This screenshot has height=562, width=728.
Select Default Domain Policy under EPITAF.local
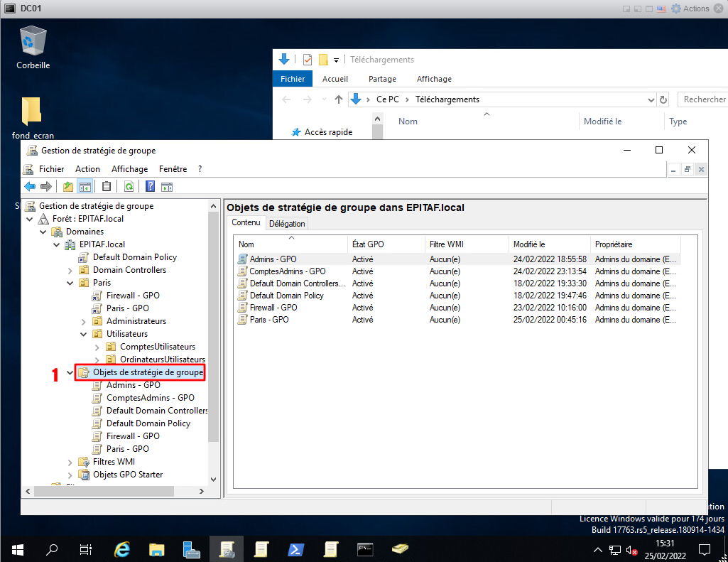click(x=134, y=257)
